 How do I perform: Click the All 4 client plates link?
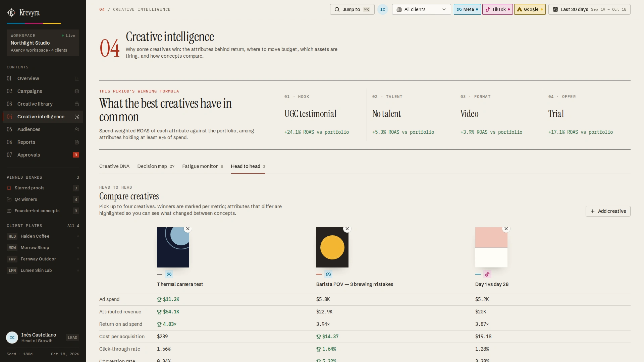click(x=73, y=226)
